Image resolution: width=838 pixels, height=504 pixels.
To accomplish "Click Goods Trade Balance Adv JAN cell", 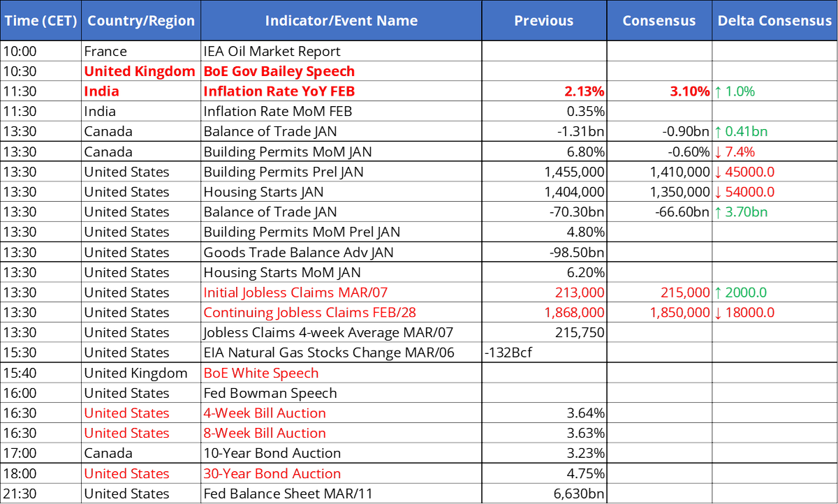I will [341, 252].
